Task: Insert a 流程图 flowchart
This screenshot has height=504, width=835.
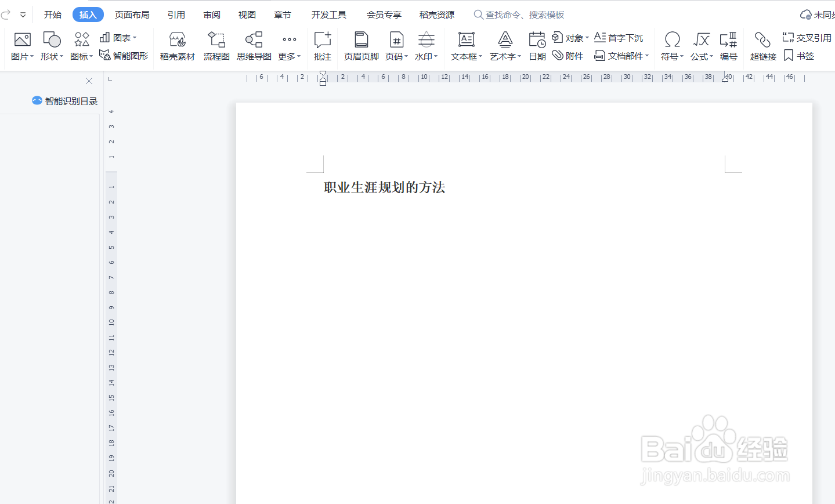Action: tap(216, 46)
